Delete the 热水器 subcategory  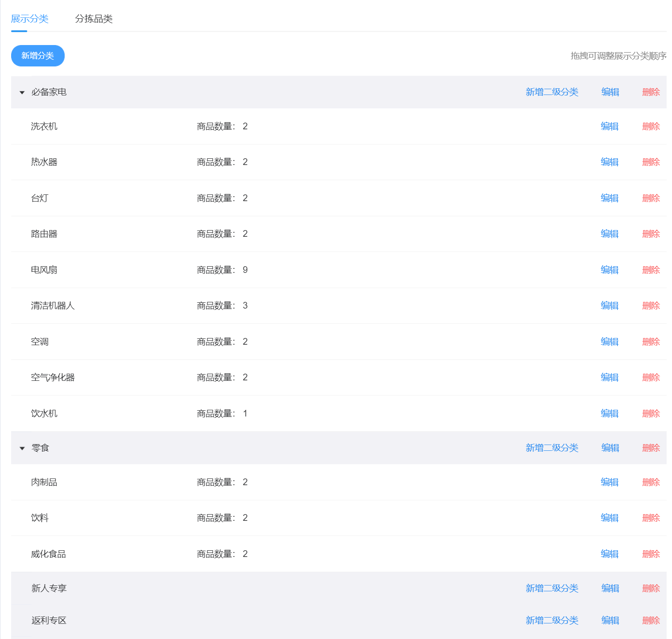pos(651,162)
